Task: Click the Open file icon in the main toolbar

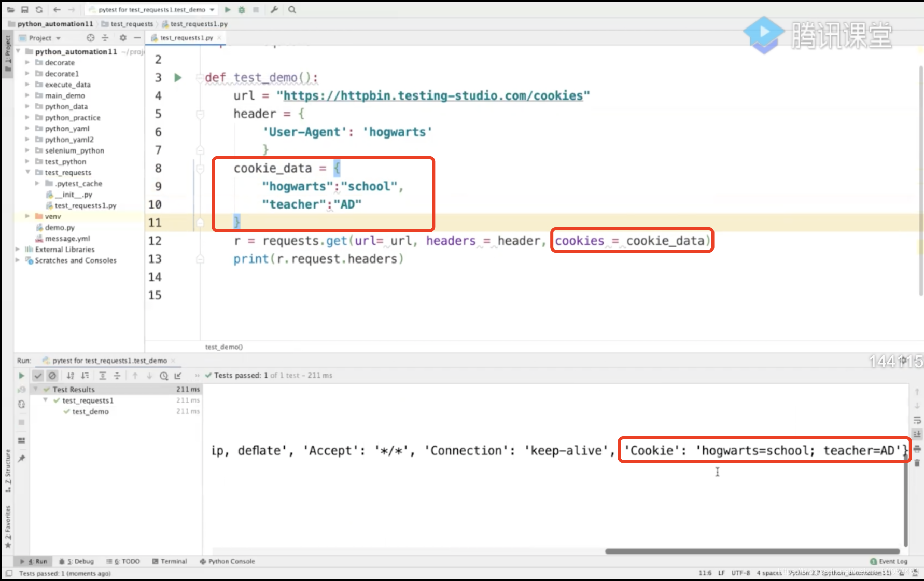Action: (11, 10)
